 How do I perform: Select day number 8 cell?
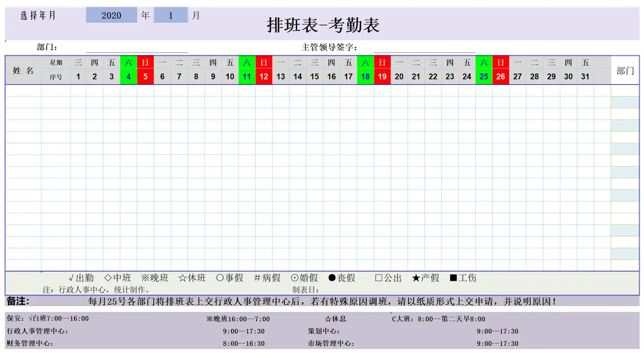pos(196,77)
